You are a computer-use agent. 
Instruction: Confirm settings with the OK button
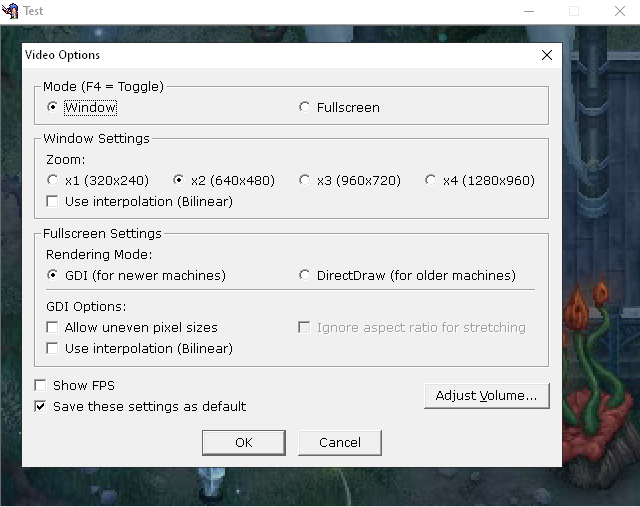click(x=244, y=443)
